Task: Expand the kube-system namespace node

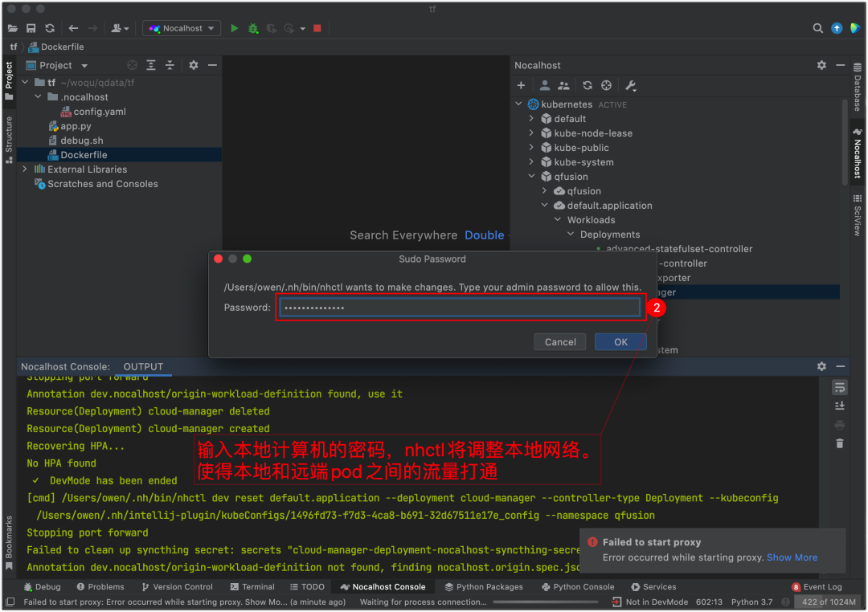Action: coord(531,162)
